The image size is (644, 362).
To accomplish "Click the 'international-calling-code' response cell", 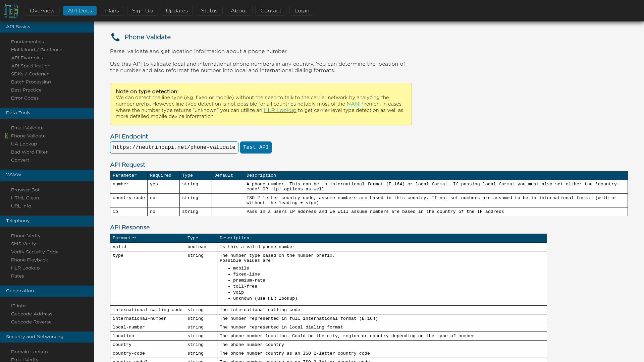I will 148,310.
